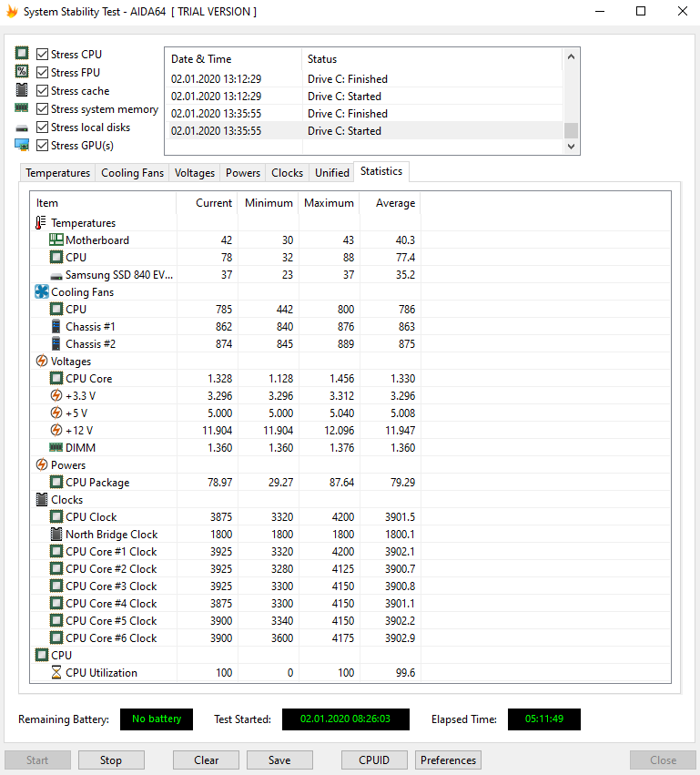Click the cache chip icon beside Stress cache
This screenshot has height=775, width=700.
click(x=22, y=89)
